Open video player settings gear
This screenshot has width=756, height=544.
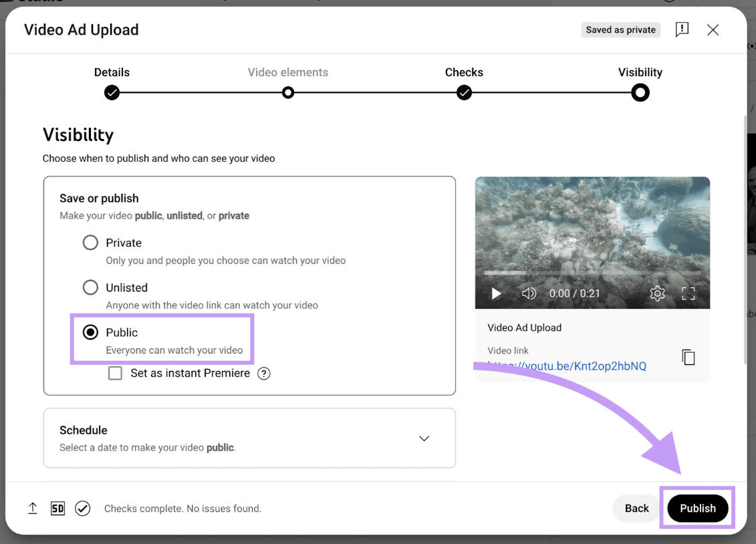(x=657, y=293)
